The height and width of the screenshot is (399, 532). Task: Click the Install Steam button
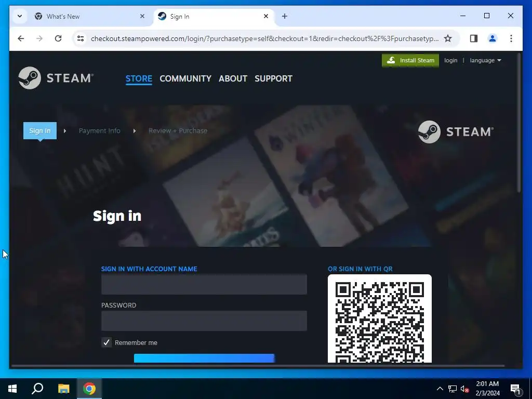[410, 60]
